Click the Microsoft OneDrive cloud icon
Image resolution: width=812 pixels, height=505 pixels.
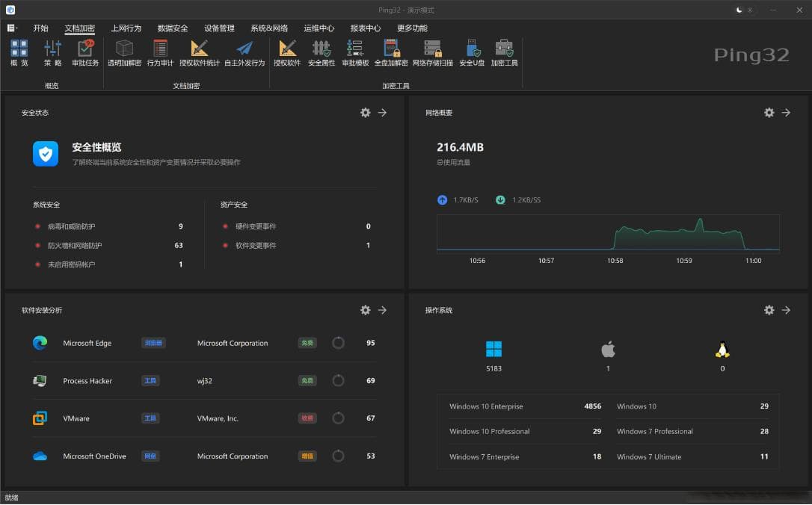[x=40, y=456]
